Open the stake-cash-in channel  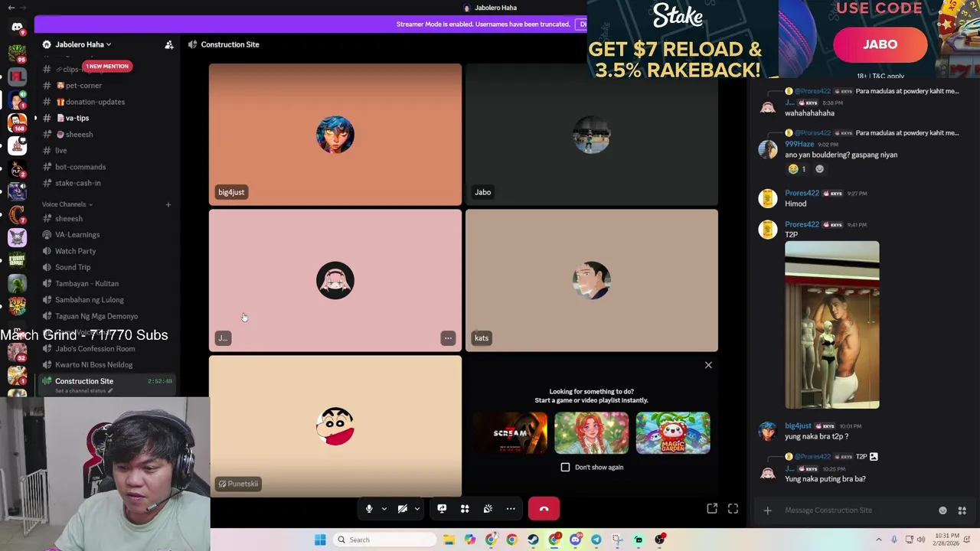click(77, 183)
